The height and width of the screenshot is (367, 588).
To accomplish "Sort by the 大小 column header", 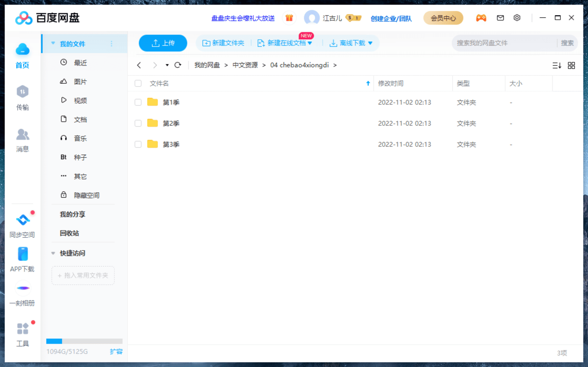I will coord(516,83).
